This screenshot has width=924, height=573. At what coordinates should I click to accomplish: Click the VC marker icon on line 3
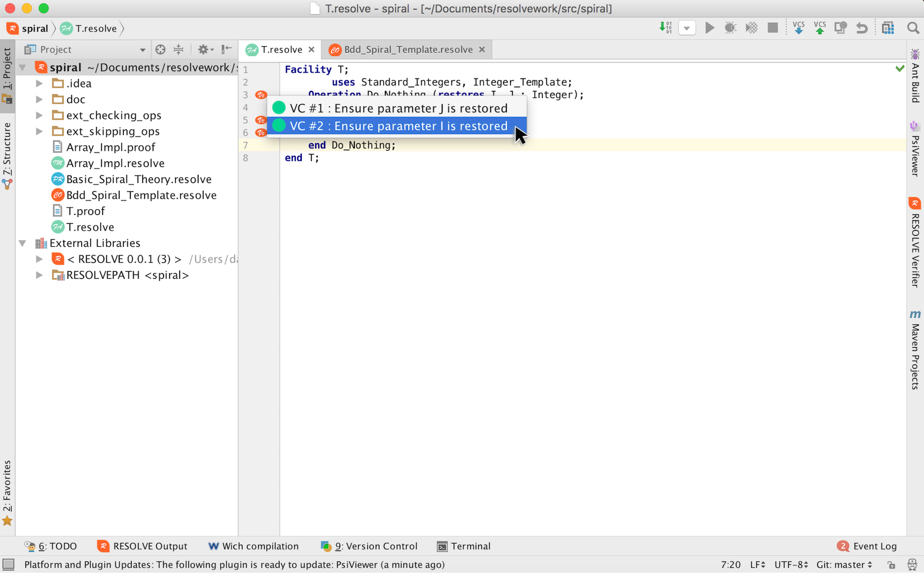point(261,95)
